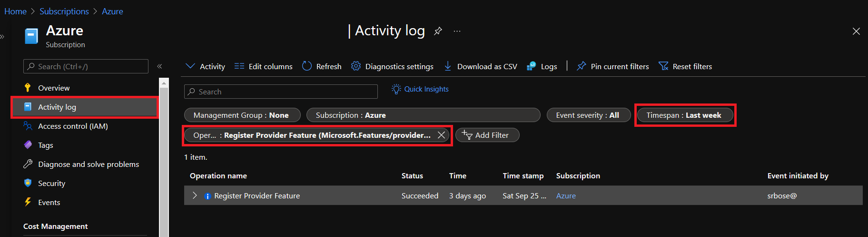The image size is (868, 237).
Task: Click the Diagnose wrench icon
Action: [x=28, y=164]
